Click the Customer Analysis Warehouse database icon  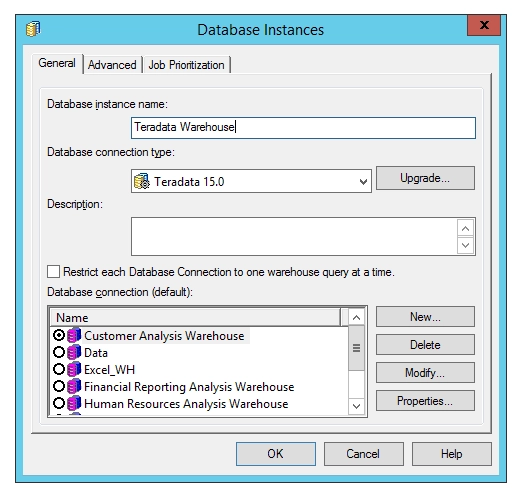point(74,335)
